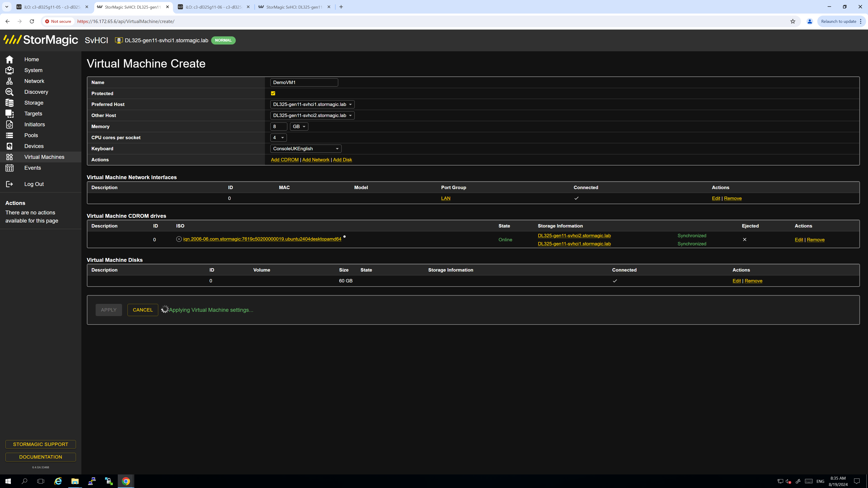Open the Discovery eye icon

(x=9, y=92)
